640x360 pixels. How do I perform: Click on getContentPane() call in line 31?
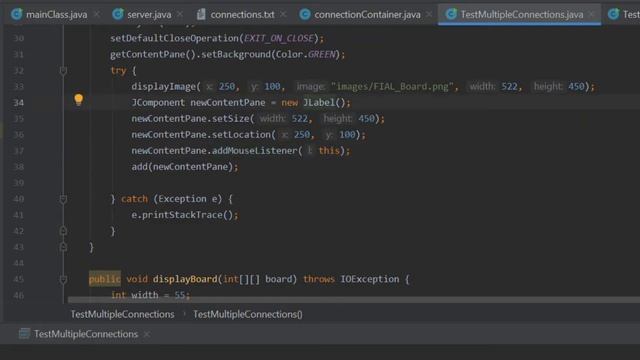[153, 54]
